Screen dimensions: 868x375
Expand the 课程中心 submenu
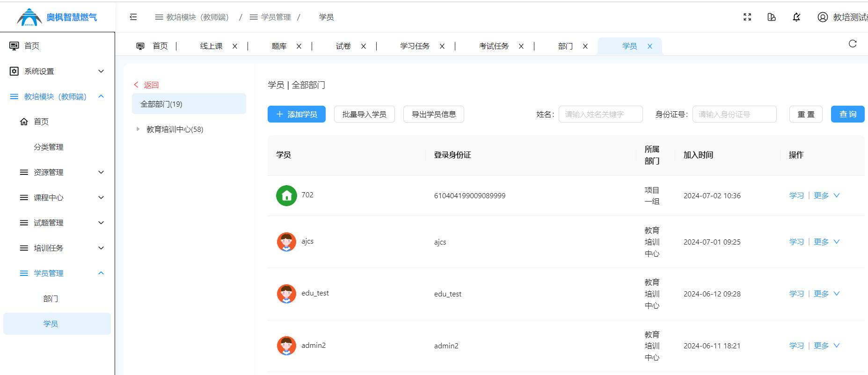coord(101,197)
